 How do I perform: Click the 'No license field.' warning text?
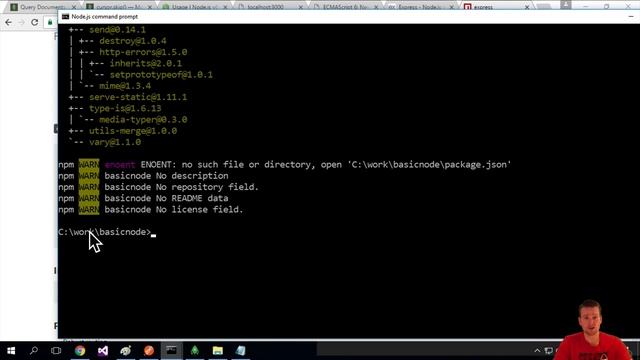point(199,209)
